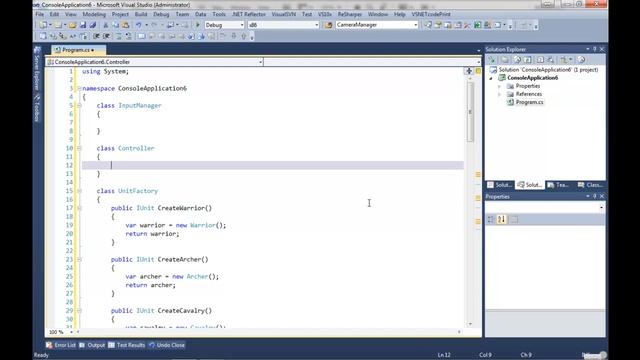Open the x86 platform dropdown
Image resolution: width=640 pixels, height=360 pixels.
point(316,25)
